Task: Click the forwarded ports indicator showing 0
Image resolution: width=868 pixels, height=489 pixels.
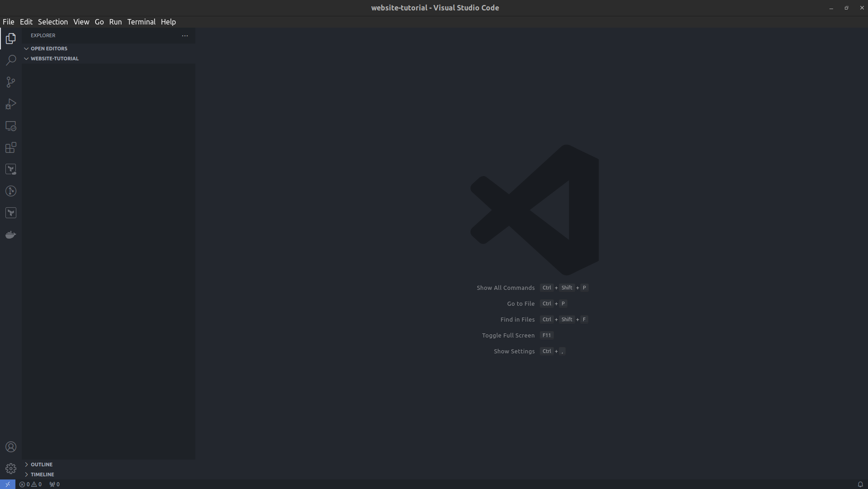Action: tap(54, 484)
